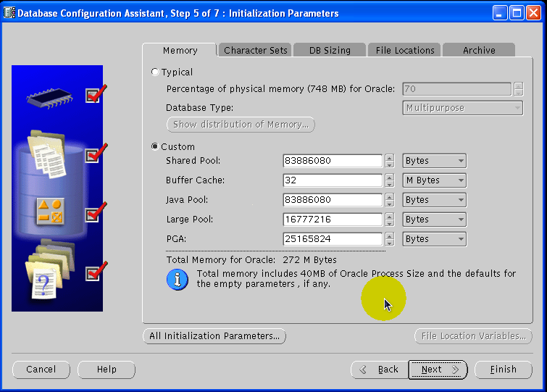This screenshot has height=392, width=547.
Task: Click the Shared Pool label
Action: click(193, 161)
